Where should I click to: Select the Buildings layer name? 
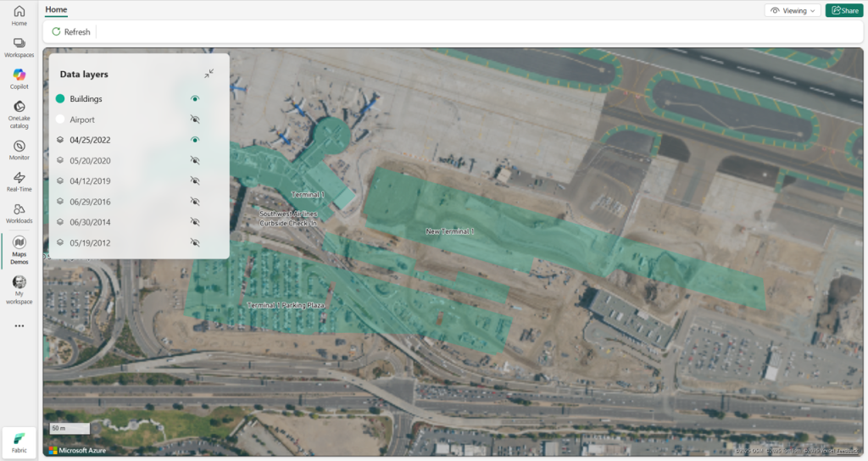86,99
